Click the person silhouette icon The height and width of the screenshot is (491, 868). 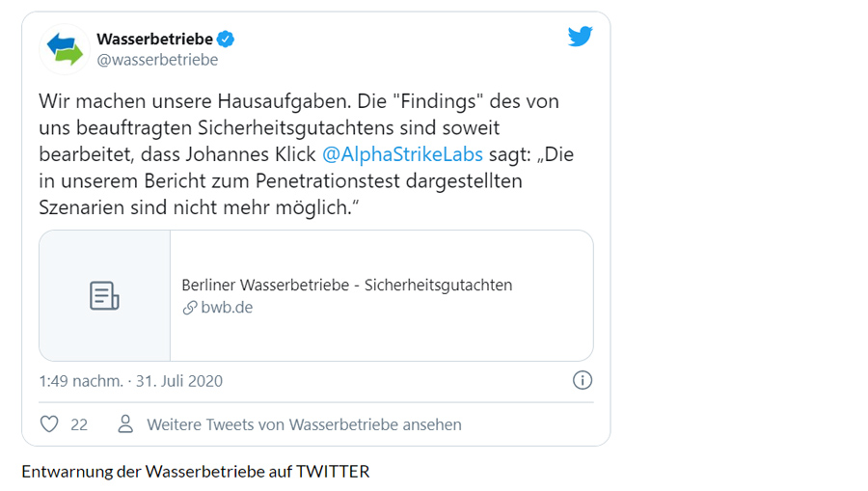(125, 424)
